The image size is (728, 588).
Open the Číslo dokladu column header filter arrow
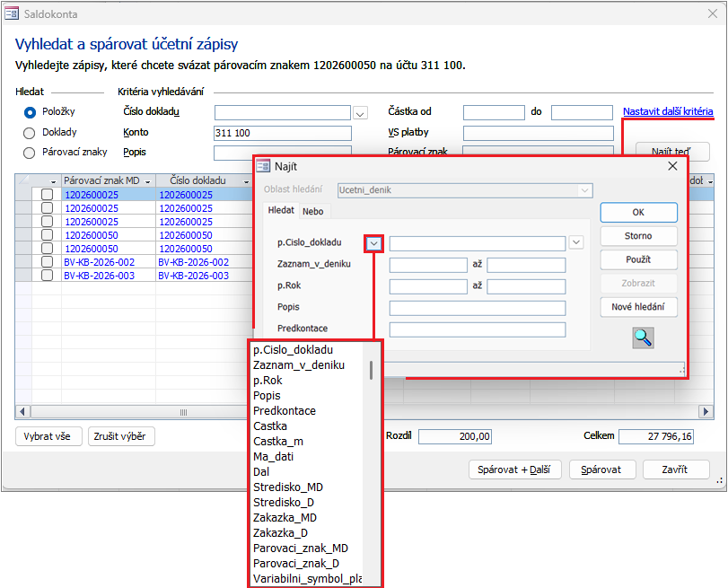pos(246,181)
